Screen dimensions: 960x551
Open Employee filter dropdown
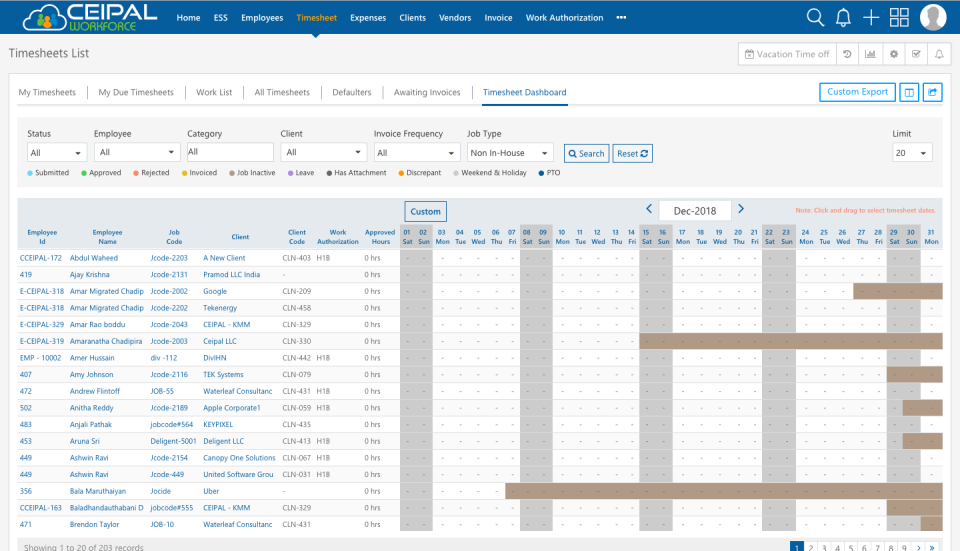click(137, 152)
